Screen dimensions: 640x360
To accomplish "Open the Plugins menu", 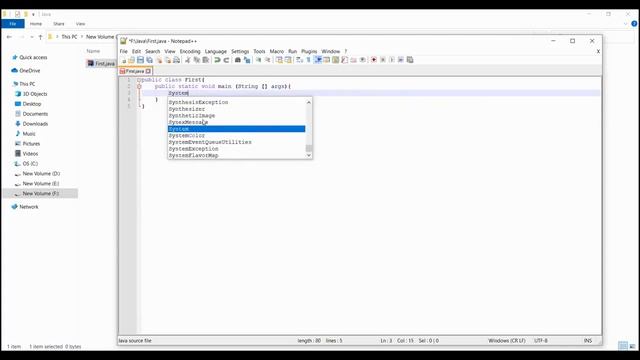I will tap(309, 51).
